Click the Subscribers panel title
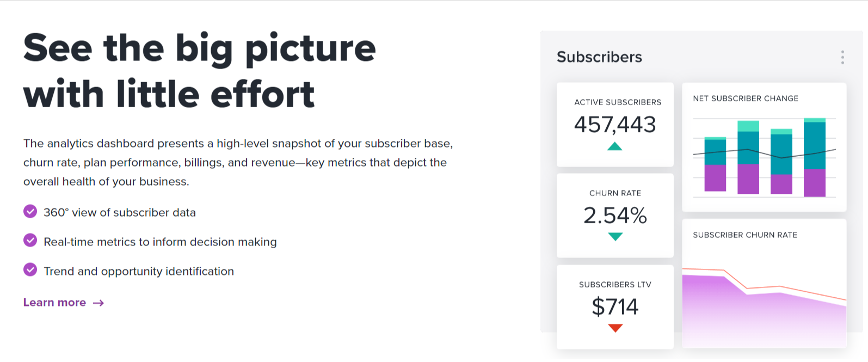Image resolution: width=868 pixels, height=362 pixels. click(599, 57)
